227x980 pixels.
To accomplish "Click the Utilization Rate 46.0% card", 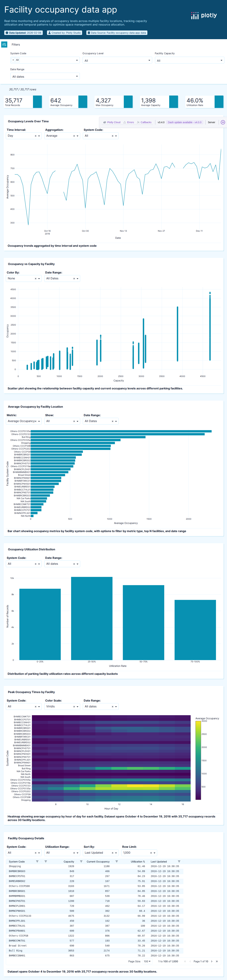I will (x=204, y=102).
